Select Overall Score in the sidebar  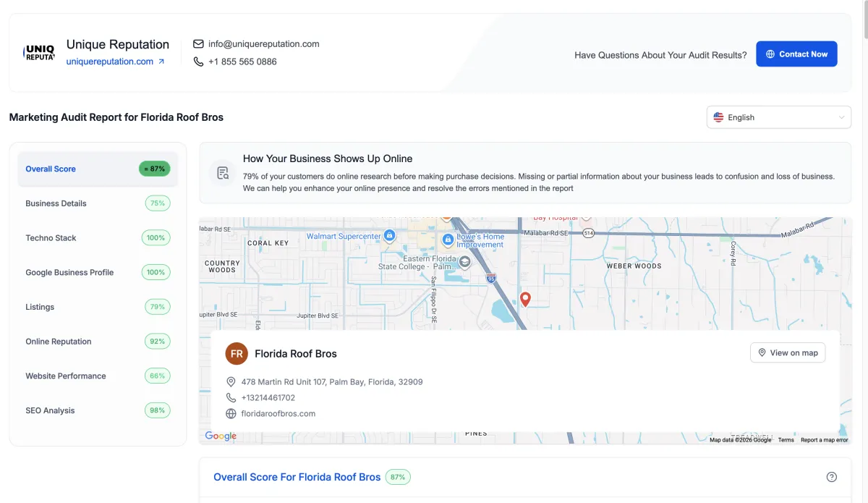(x=98, y=169)
